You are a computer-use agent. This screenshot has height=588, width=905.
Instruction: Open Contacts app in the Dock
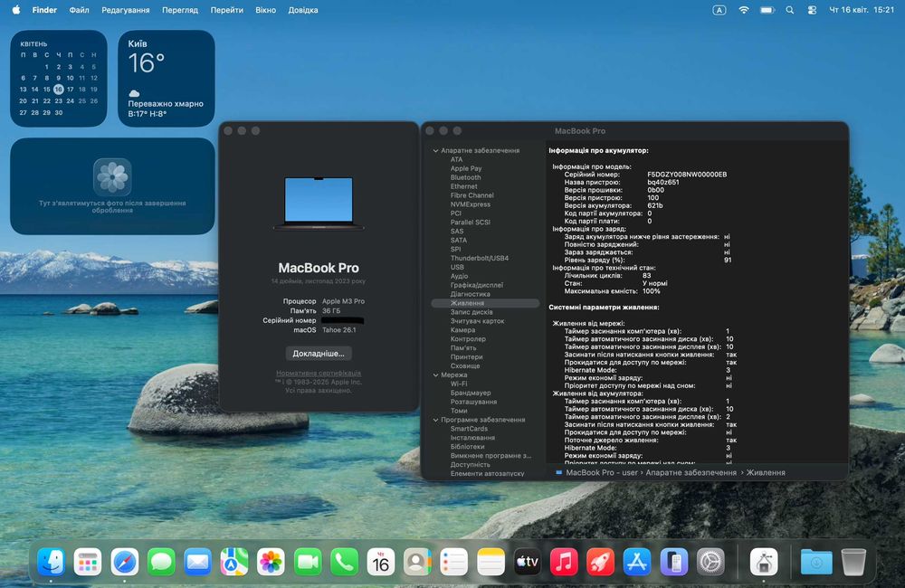pos(417,562)
